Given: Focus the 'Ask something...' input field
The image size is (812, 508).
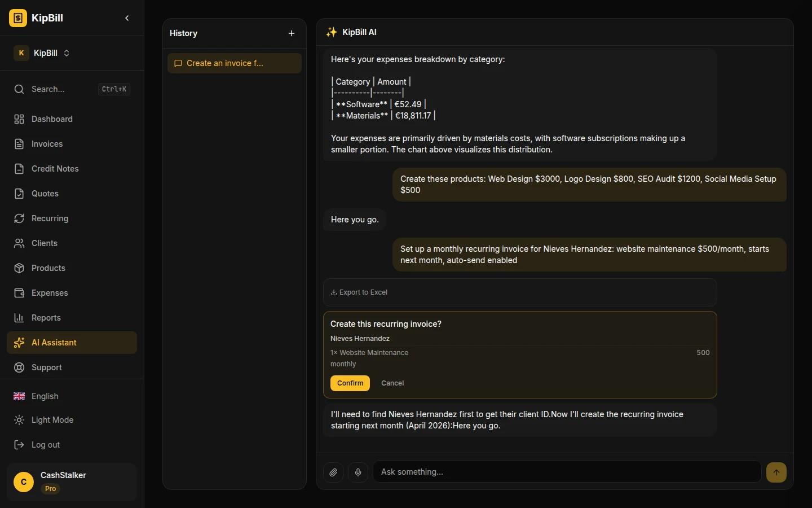Looking at the screenshot, I should point(567,472).
